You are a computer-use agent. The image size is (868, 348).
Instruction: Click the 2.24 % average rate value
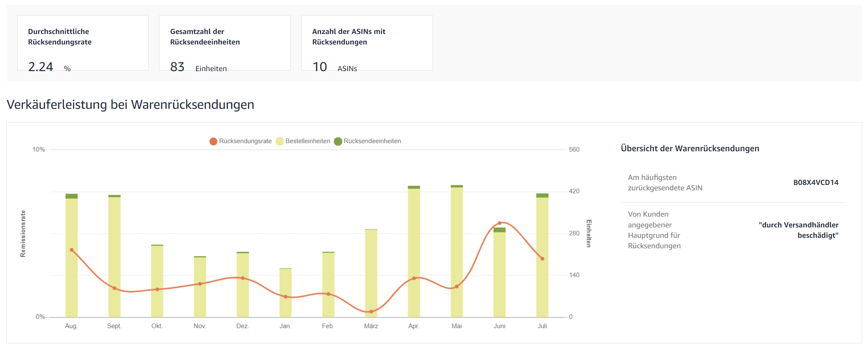pos(50,67)
